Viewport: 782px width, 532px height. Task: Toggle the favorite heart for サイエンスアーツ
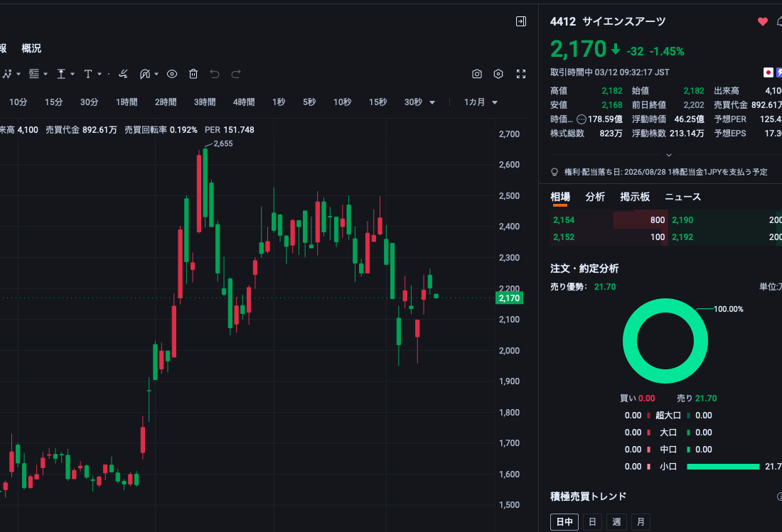pos(763,22)
